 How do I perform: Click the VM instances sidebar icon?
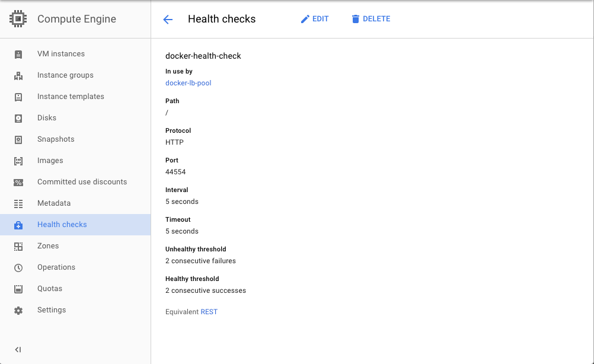coord(18,54)
